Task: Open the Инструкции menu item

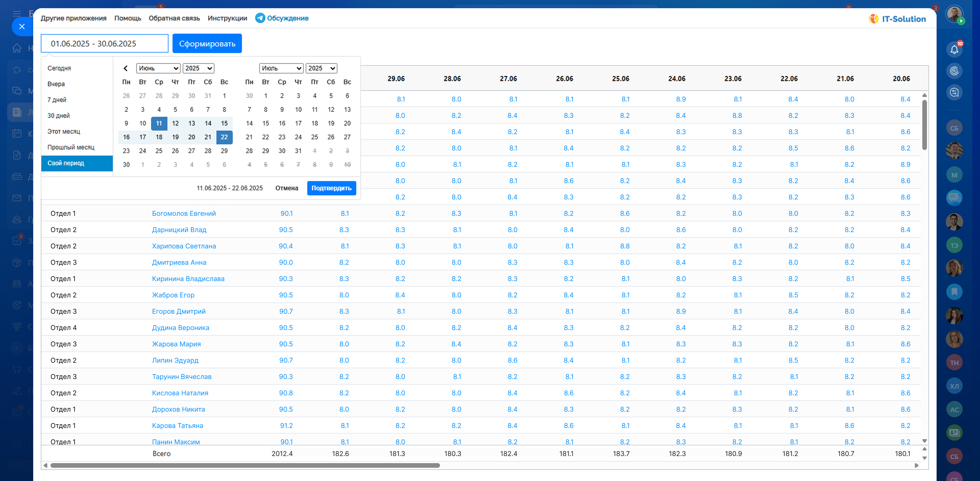Action: [227, 18]
